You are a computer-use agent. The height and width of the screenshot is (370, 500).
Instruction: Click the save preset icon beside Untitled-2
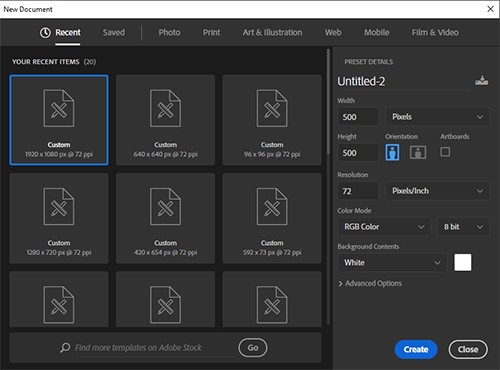(x=481, y=81)
